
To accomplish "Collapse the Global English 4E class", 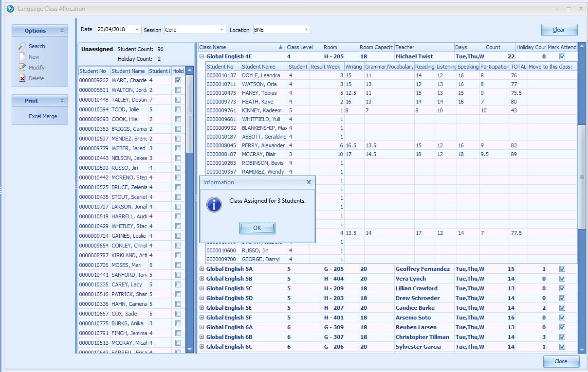I will (x=202, y=56).
